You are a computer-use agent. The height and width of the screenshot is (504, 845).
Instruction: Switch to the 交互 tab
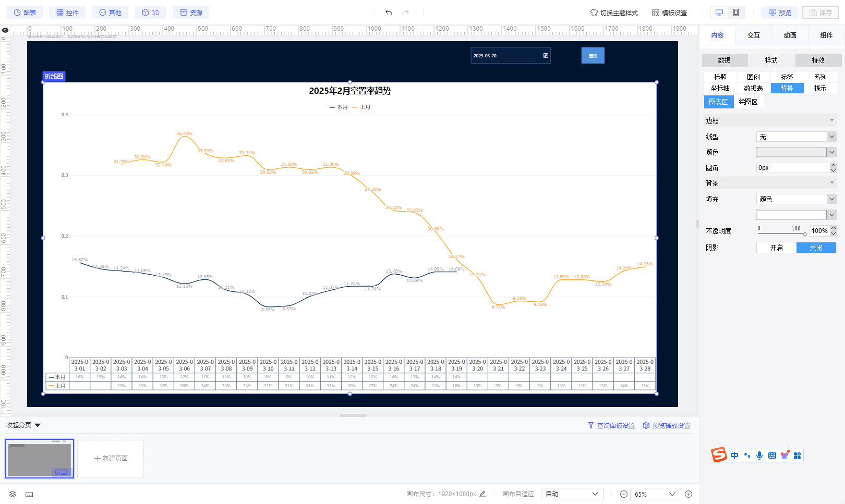[754, 35]
